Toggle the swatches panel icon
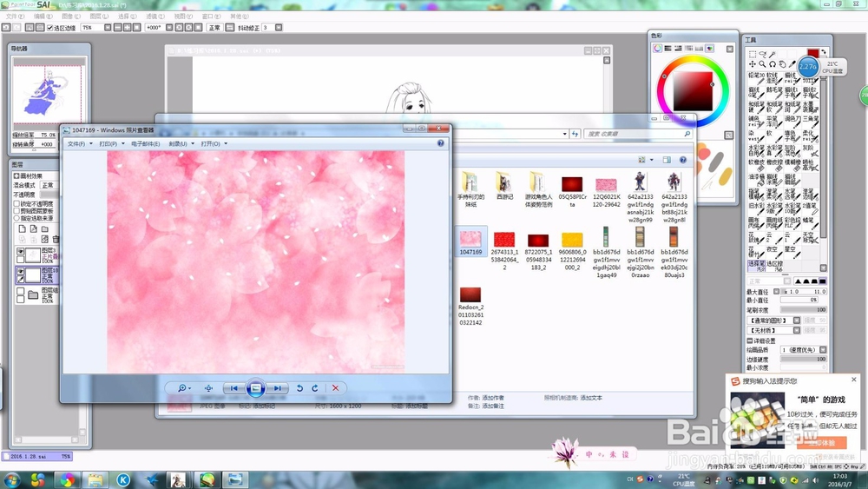 click(699, 49)
